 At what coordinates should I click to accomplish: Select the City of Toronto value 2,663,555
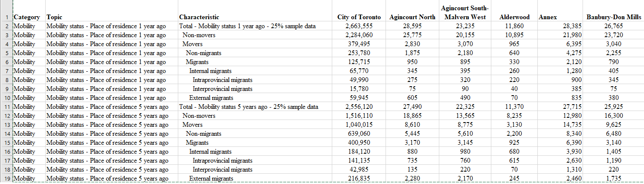pos(359,26)
